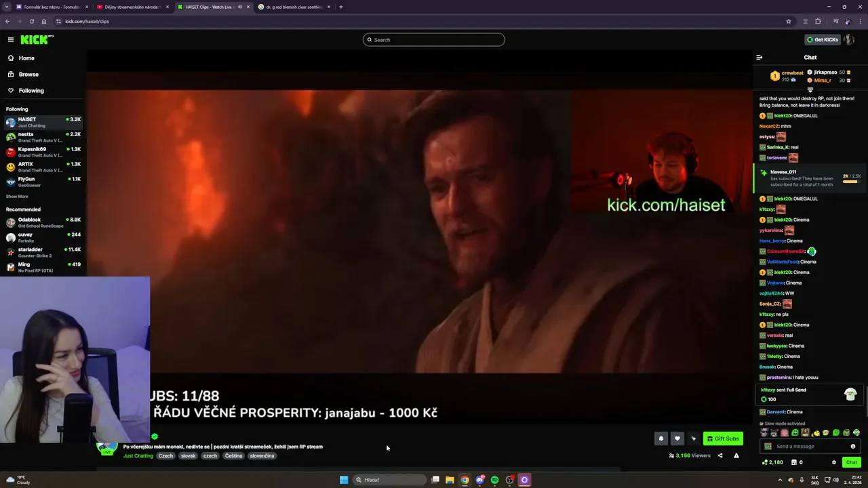This screenshot has height=488, width=868.
Task: Go back in browser history
Action: (7, 22)
